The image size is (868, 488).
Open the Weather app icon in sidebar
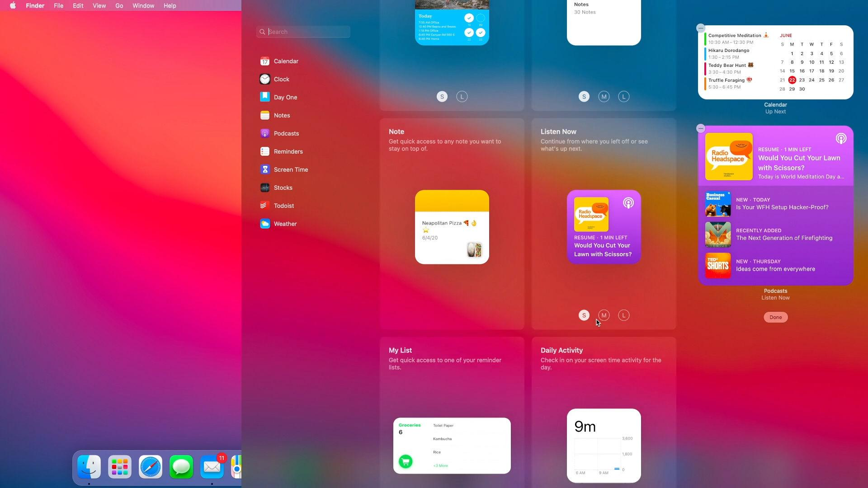pos(264,224)
